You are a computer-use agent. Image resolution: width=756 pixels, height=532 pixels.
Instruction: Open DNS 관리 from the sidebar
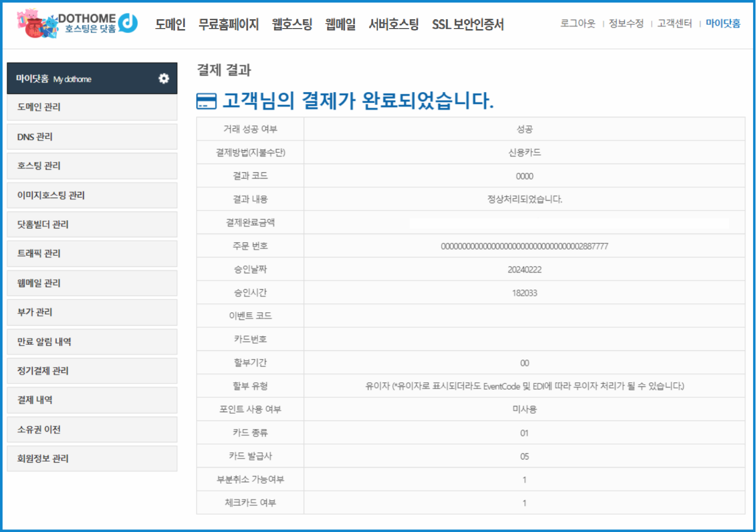pos(92,136)
